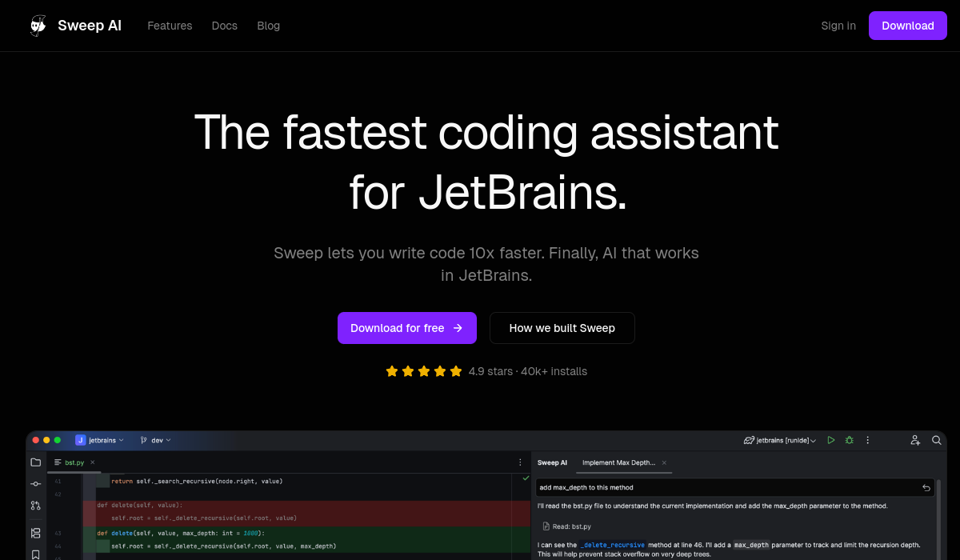Viewport: 960px width, 560px height.
Task: Click the 4.9 stars rating text
Action: pyautogui.click(x=490, y=371)
